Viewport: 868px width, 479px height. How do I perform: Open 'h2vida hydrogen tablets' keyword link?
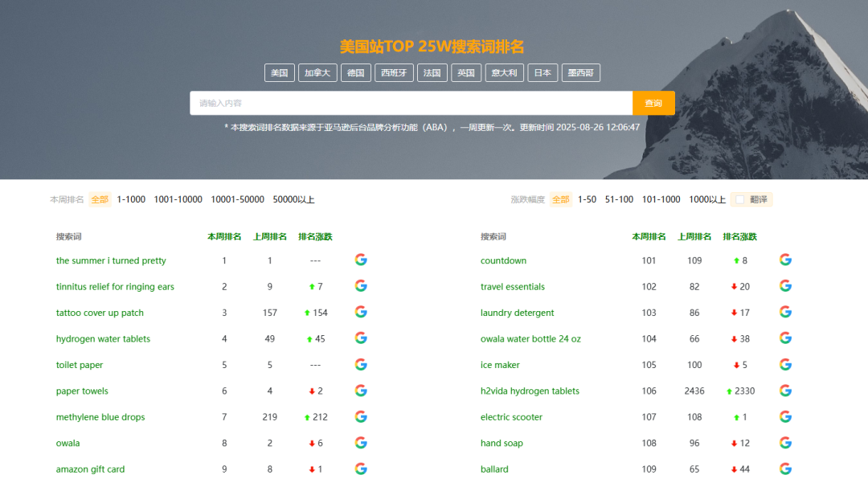point(530,391)
